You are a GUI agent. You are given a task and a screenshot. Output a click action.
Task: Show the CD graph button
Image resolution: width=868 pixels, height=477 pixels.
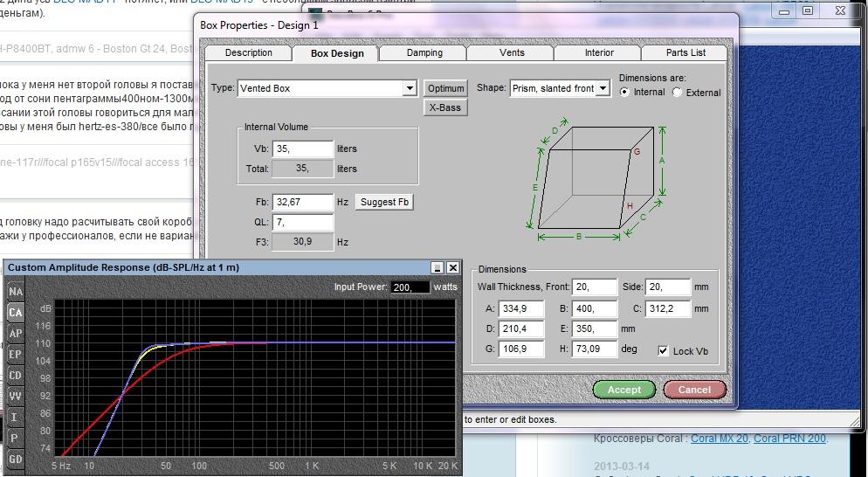tap(15, 375)
